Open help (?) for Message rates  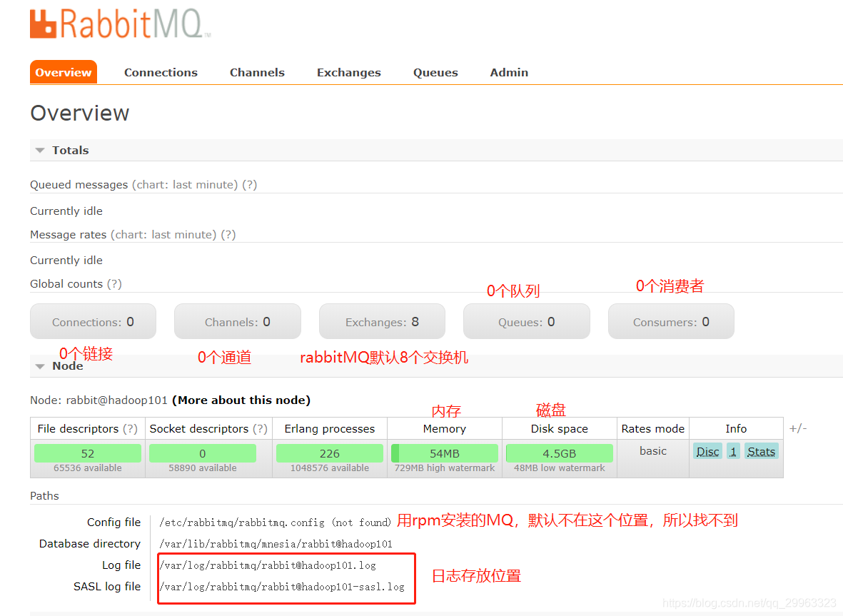tap(228, 234)
